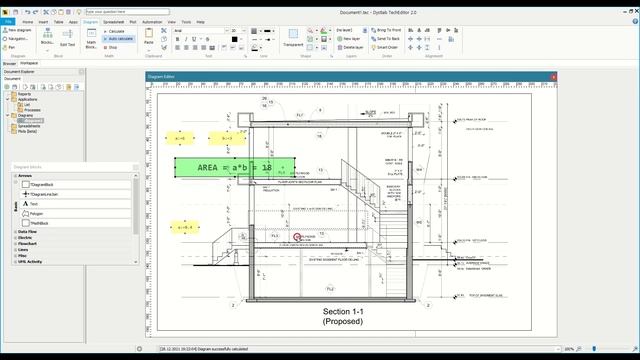Image resolution: width=640 pixels, height=360 pixels.
Task: Click the Stop calculation button
Action: [x=110, y=47]
